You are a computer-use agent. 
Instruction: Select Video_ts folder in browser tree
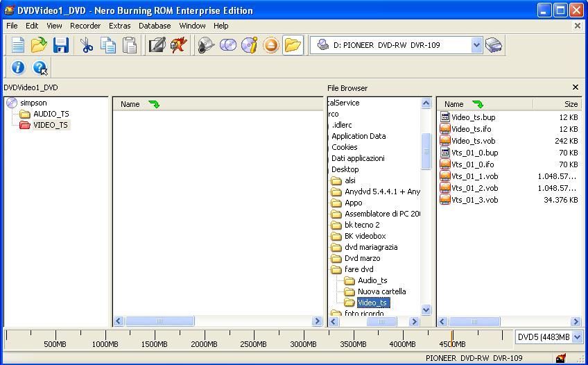tap(373, 303)
